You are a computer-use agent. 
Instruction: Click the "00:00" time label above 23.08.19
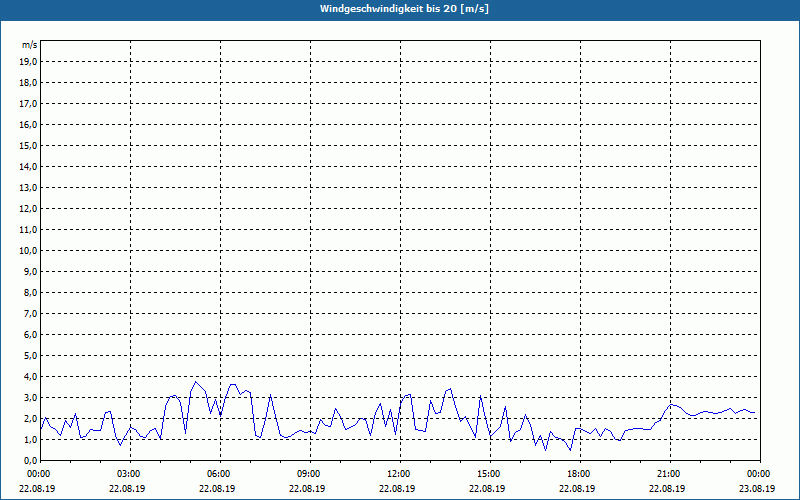[x=757, y=474]
